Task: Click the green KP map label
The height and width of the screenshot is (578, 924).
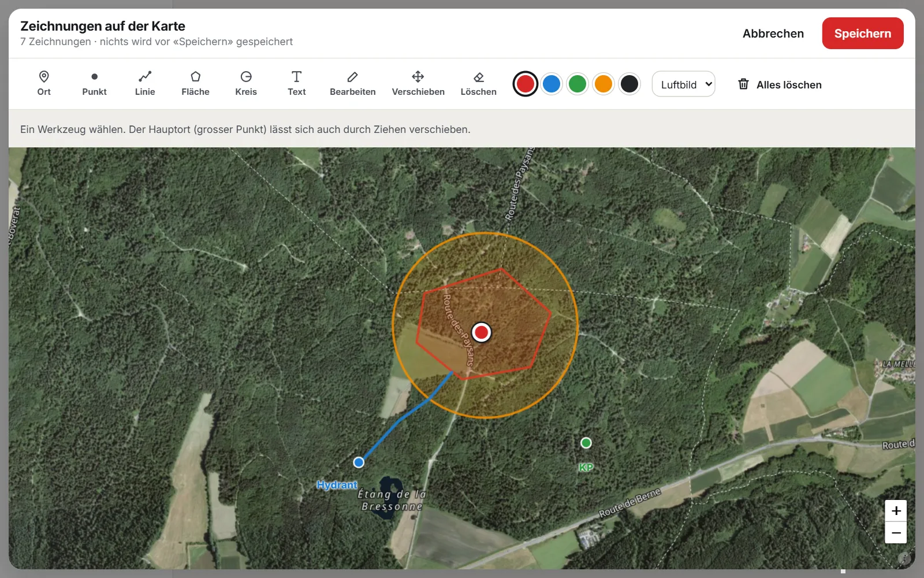Action: click(586, 467)
